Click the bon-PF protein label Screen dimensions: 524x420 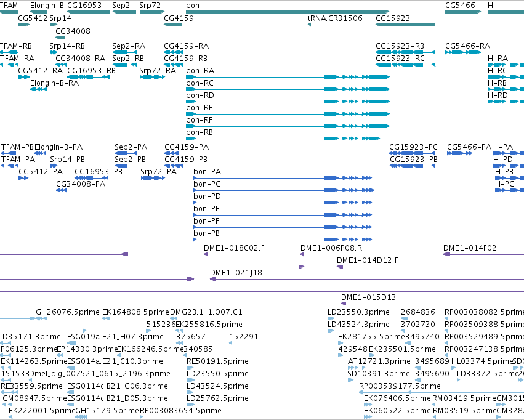[x=206, y=221]
